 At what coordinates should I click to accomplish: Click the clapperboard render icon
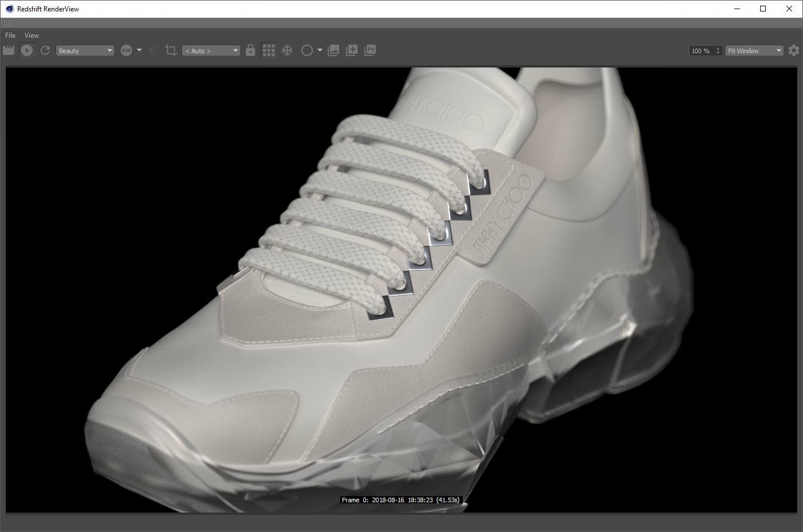(x=9, y=50)
